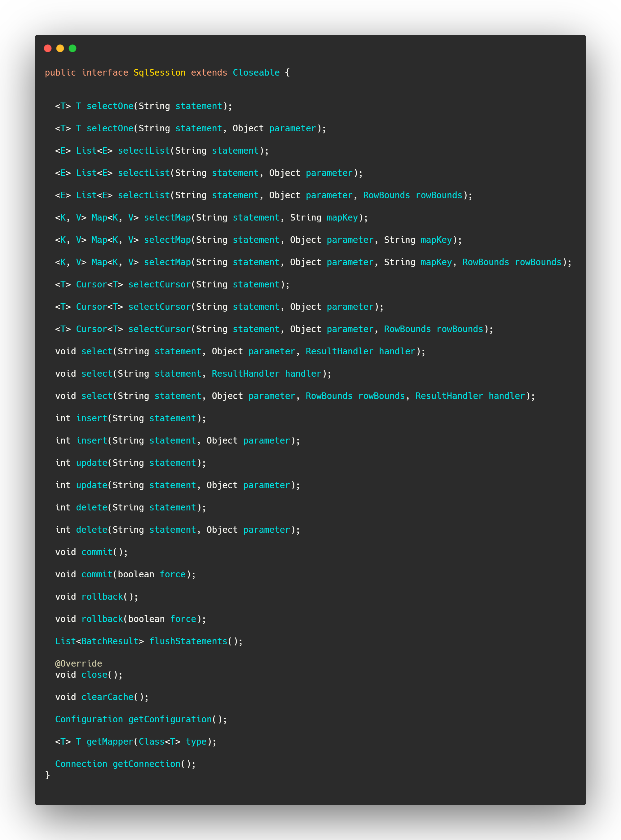Click the 'extends' keyword
621x840 pixels.
click(x=209, y=72)
